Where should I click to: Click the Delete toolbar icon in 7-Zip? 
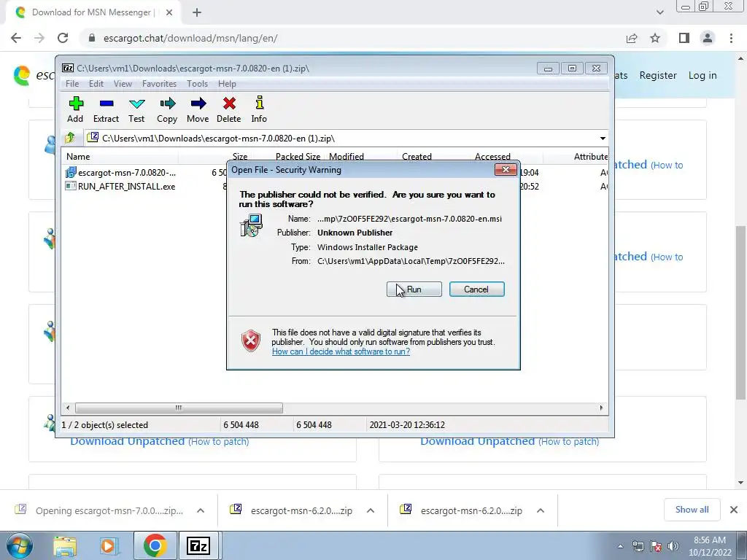click(228, 110)
